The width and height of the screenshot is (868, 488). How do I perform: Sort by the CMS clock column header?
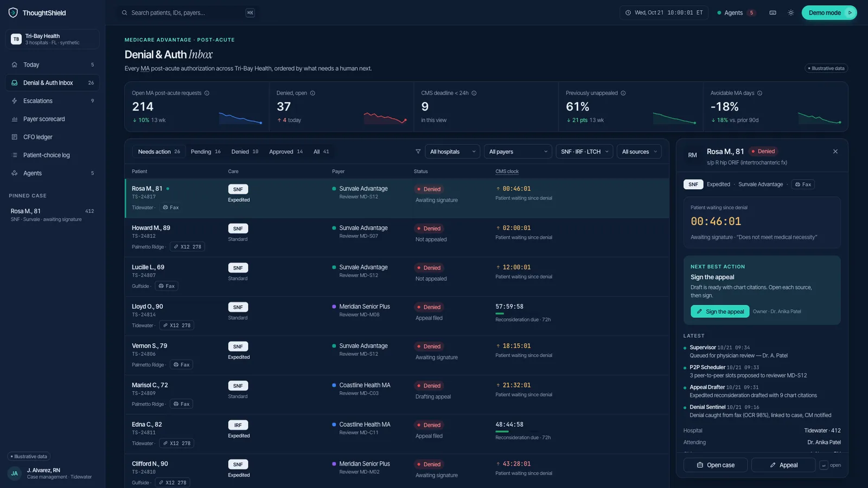507,171
